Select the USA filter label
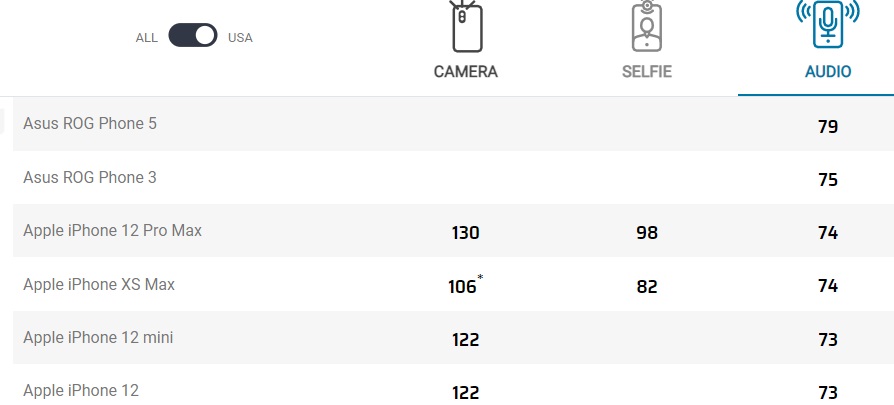Viewport: 894px width, 405px height. (x=240, y=38)
